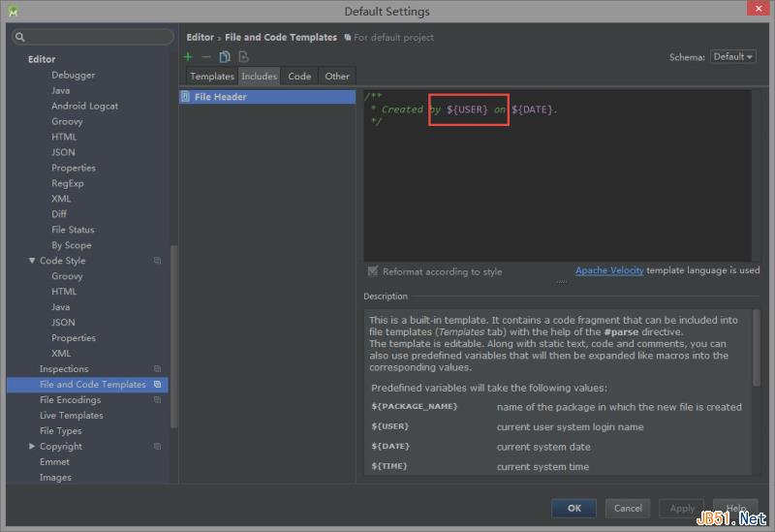Screen dimensions: 775x532
Task: Select Debugger under Editor
Action: point(74,76)
